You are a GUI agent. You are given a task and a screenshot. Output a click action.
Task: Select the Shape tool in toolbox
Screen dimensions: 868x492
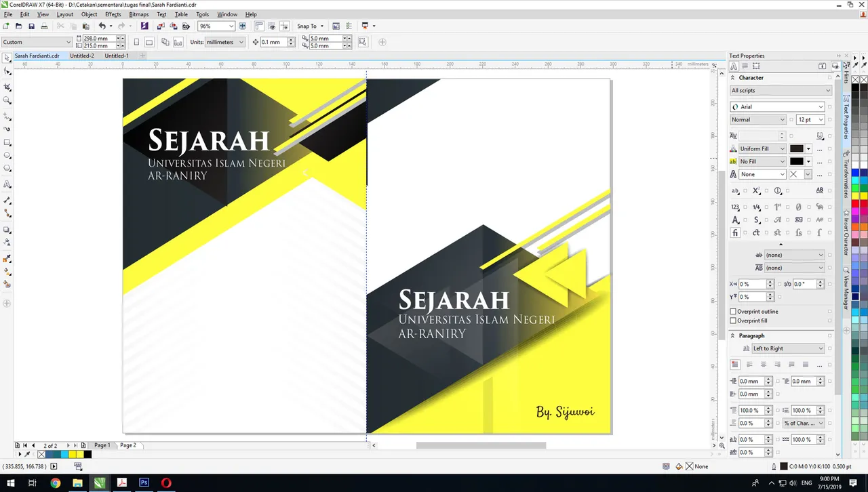(x=7, y=72)
